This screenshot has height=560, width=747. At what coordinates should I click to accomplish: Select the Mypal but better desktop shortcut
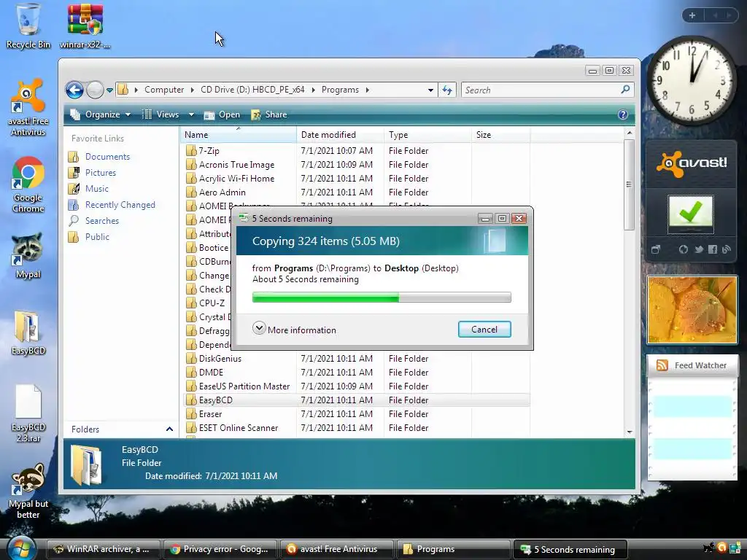(28, 491)
